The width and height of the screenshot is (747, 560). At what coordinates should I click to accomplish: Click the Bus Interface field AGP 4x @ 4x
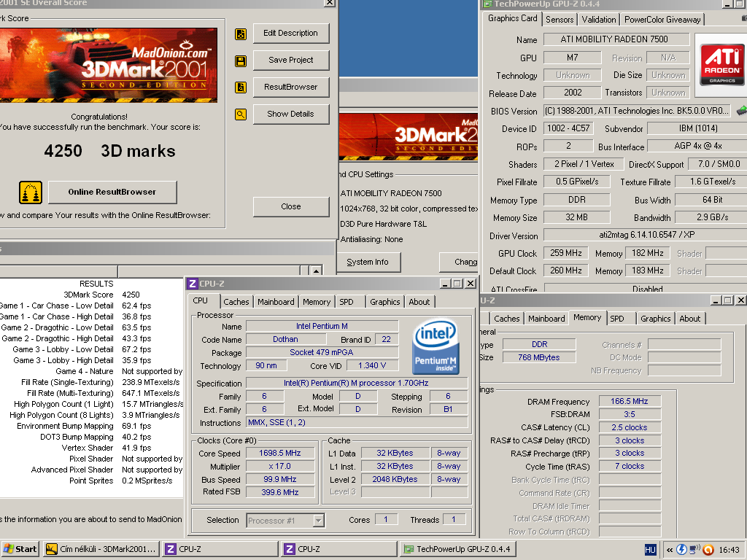tap(697, 146)
